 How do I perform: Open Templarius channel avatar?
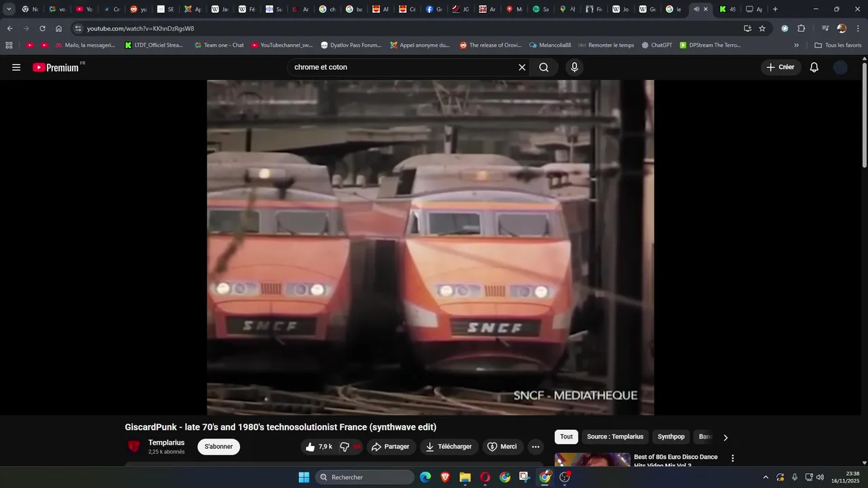pyautogui.click(x=134, y=447)
